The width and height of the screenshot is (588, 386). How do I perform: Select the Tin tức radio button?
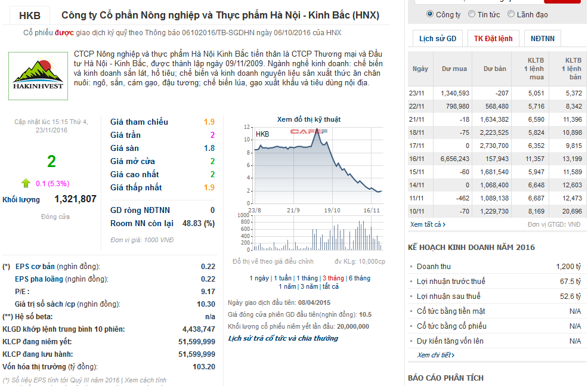point(472,14)
